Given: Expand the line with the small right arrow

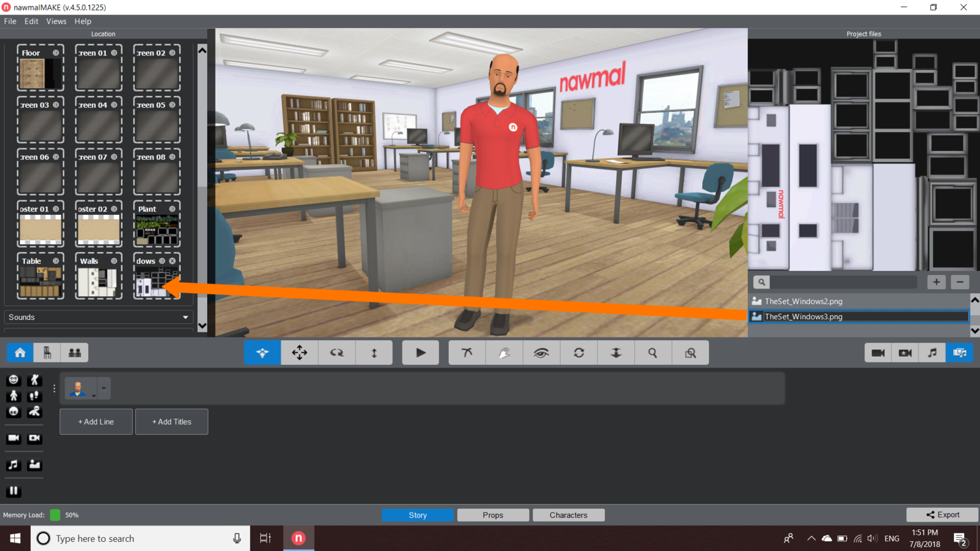Looking at the screenshot, I should (104, 388).
